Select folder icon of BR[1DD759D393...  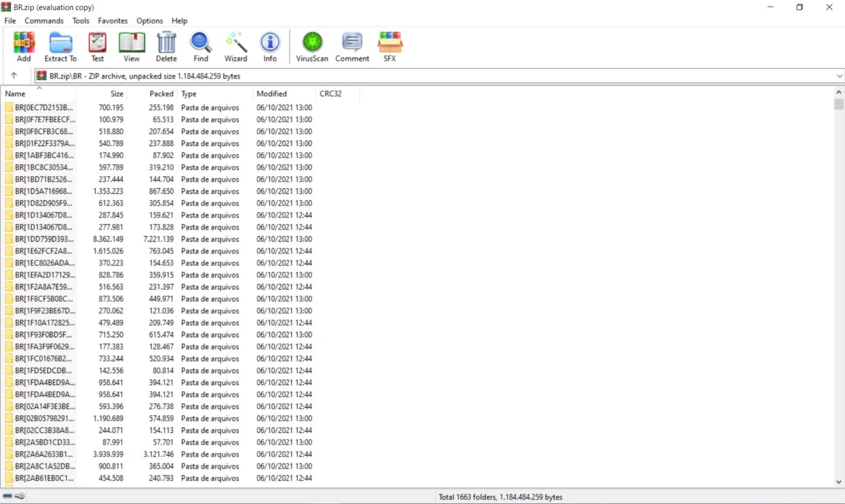9,239
